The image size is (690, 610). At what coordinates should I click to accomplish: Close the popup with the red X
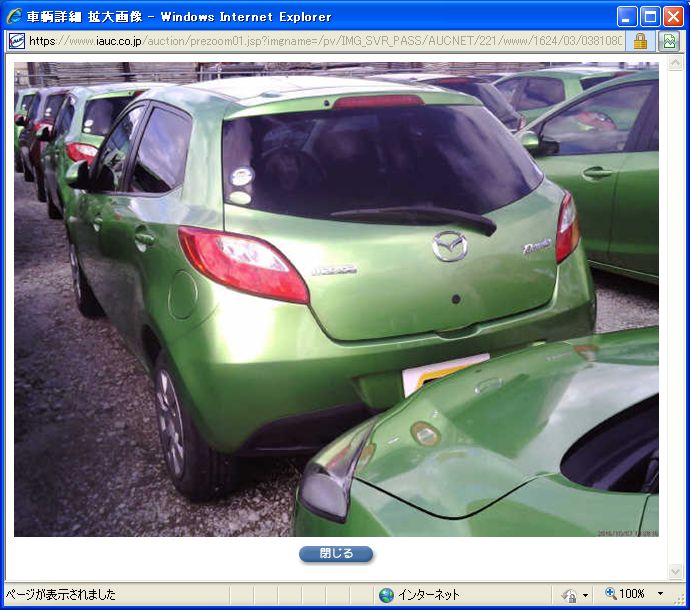[673, 16]
